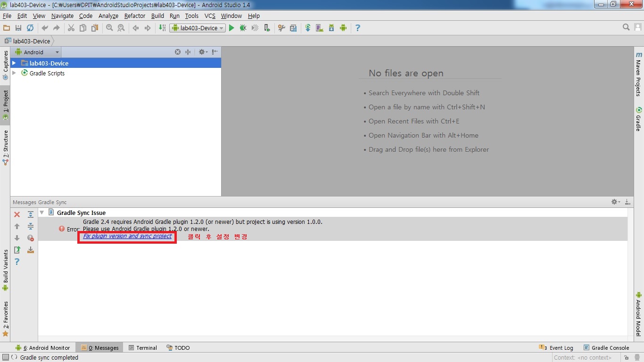644x362 pixels.
Task: Collapse the Gradle Sync Issue node
Action: click(42, 213)
